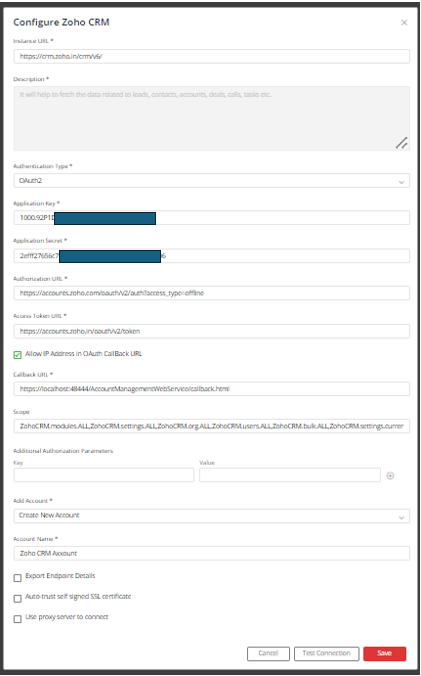
Task: Click the additional parameter Value field
Action: tap(290, 475)
